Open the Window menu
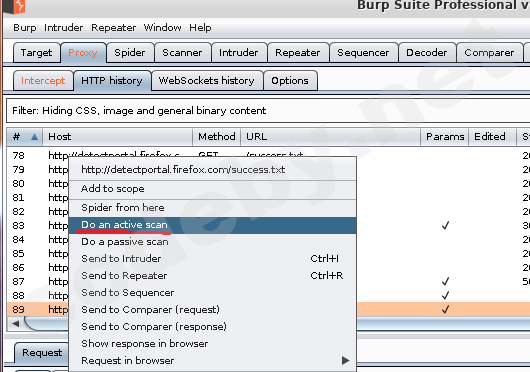The height and width of the screenshot is (372, 530). (x=162, y=28)
